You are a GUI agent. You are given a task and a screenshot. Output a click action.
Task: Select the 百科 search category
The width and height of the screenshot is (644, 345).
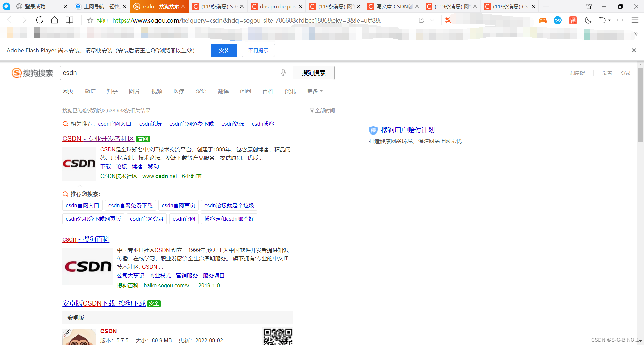[x=268, y=91]
